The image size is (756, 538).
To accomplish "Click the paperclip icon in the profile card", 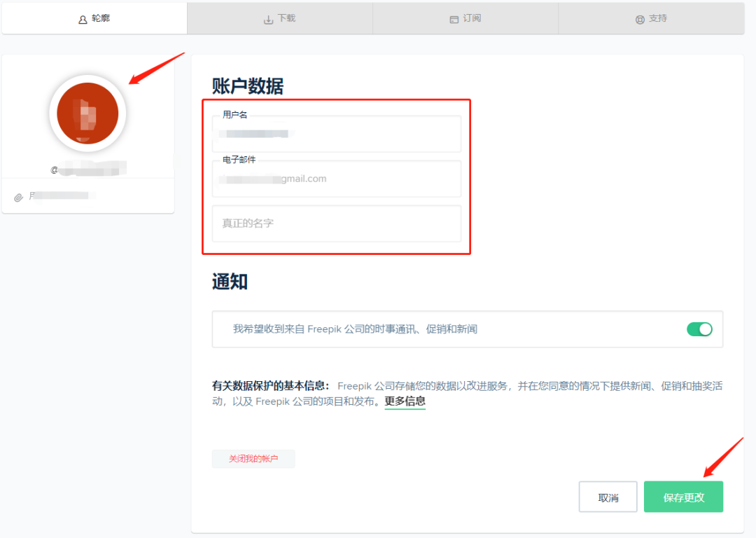I will point(19,198).
